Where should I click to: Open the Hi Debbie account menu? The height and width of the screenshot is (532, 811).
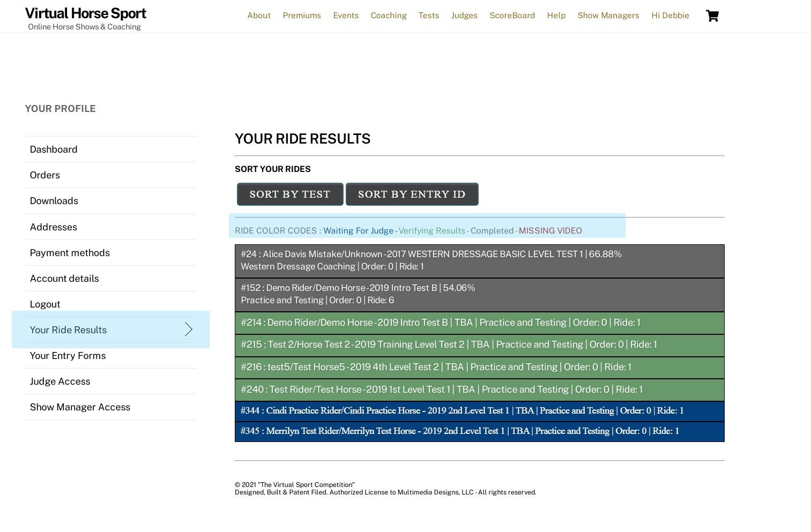click(x=669, y=16)
